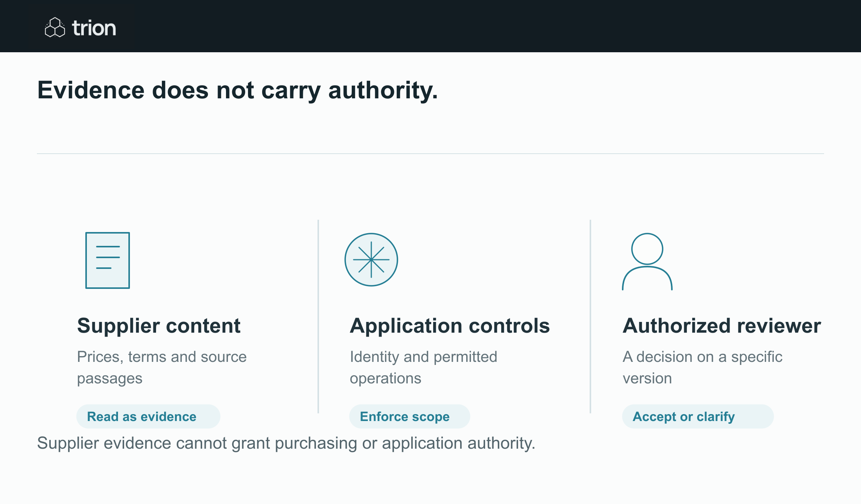Click the Read as evidence pill
This screenshot has height=504, width=861.
pos(148,416)
